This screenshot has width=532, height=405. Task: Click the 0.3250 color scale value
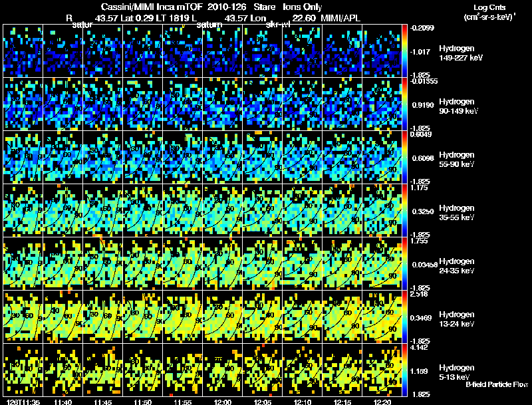(x=423, y=211)
